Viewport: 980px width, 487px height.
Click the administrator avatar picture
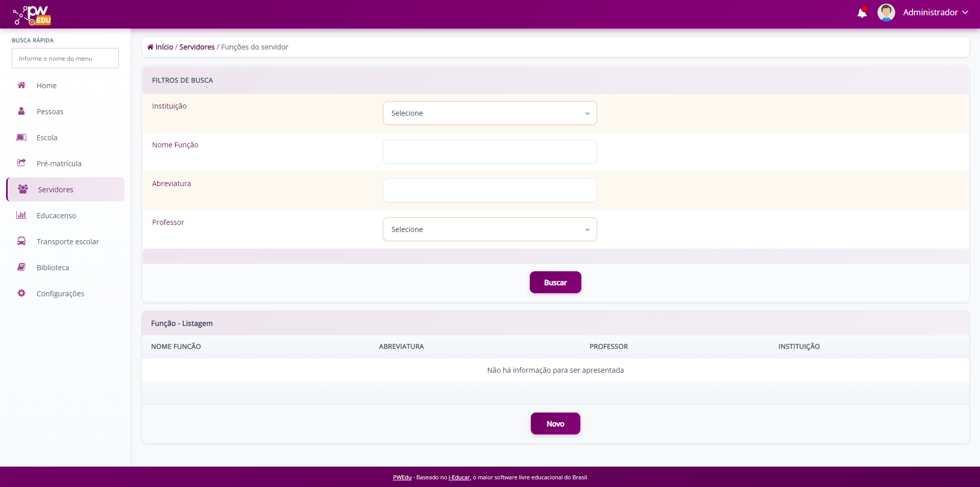886,13
